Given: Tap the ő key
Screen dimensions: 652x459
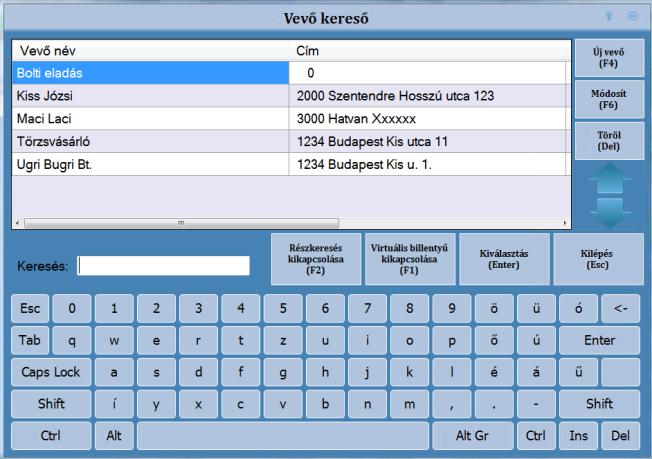Looking at the screenshot, I should click(x=494, y=341).
